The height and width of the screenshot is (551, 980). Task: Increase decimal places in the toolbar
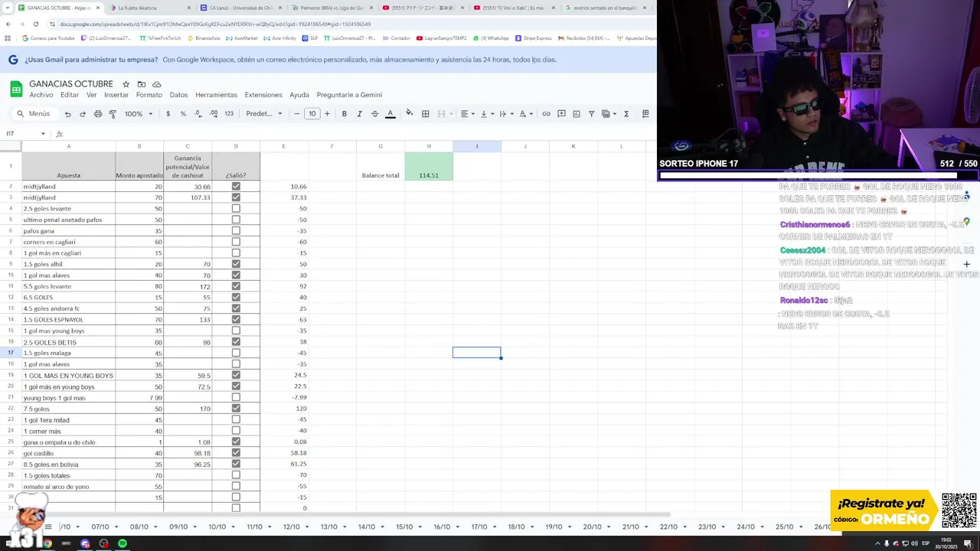click(x=214, y=114)
